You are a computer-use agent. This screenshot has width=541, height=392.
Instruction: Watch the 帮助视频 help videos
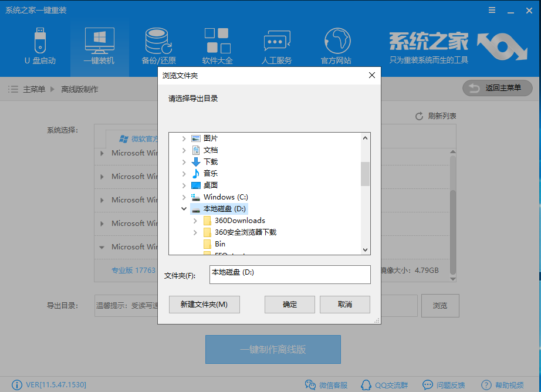tap(507, 384)
